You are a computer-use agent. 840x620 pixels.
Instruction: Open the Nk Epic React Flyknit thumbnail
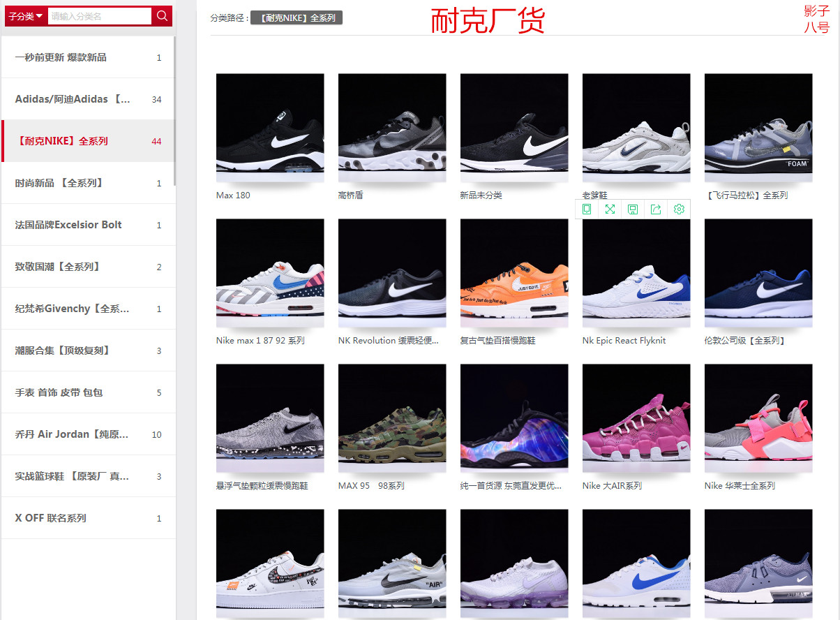(636, 273)
